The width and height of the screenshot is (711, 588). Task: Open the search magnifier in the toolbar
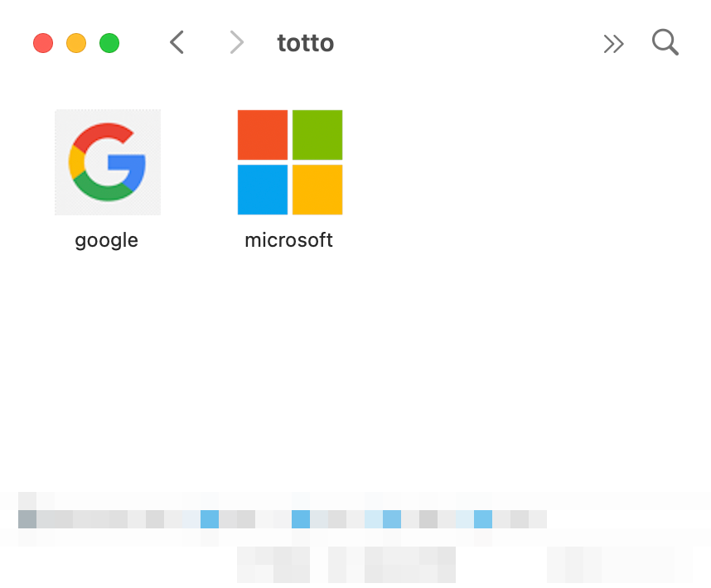(665, 42)
